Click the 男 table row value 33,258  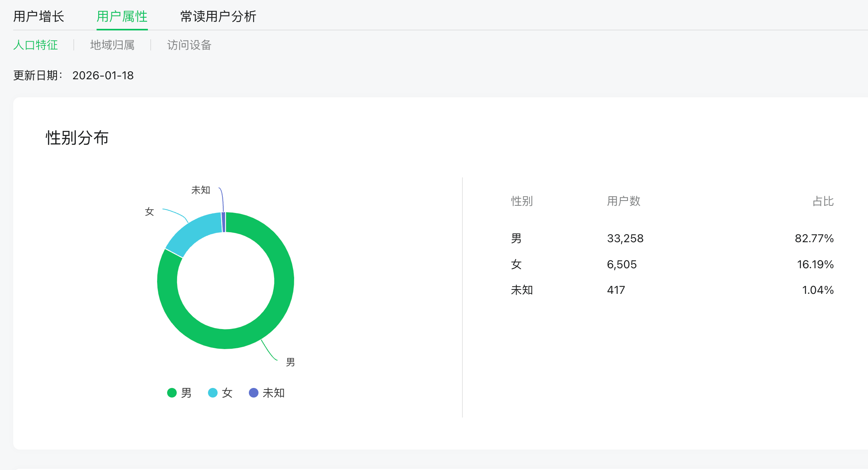click(625, 239)
